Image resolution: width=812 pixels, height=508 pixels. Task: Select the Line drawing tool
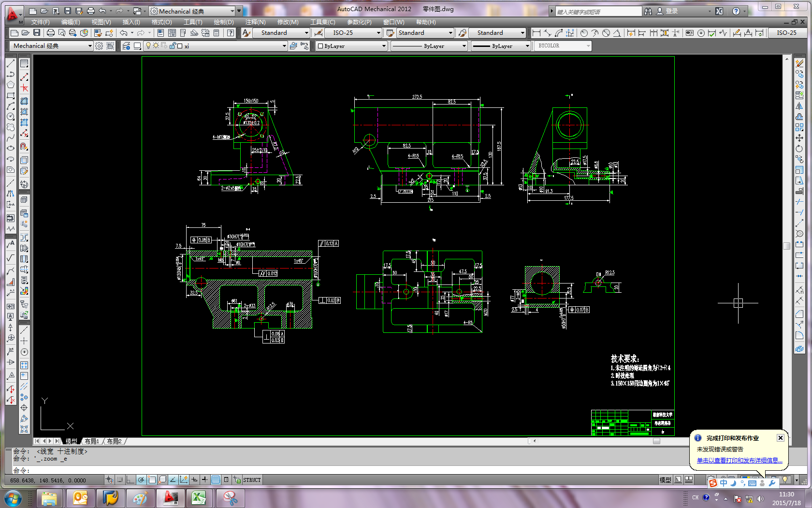[10, 64]
